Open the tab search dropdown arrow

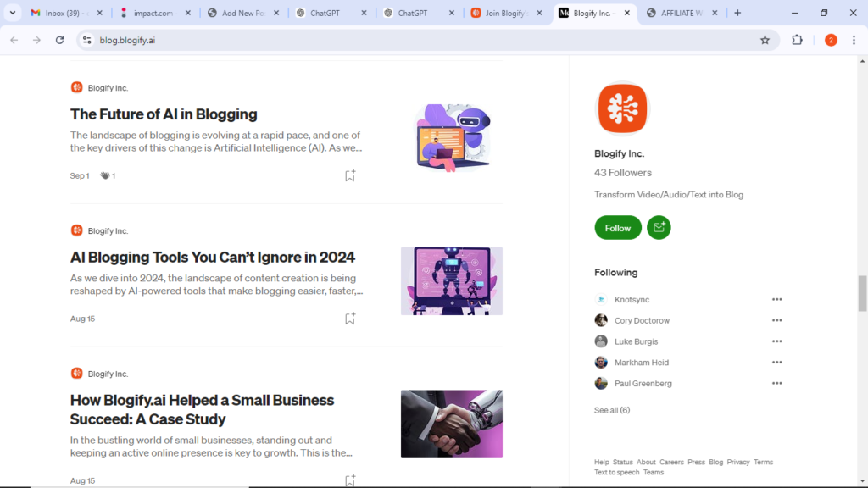tap(12, 13)
